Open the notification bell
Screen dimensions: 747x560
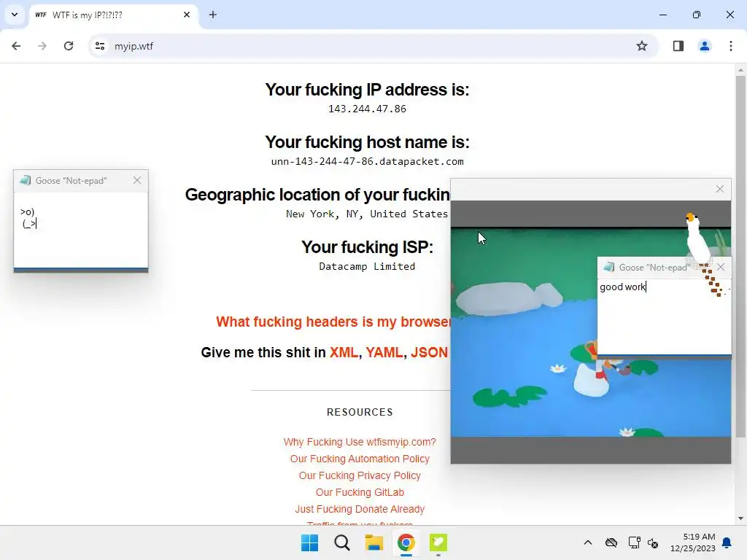pyautogui.click(x=727, y=542)
